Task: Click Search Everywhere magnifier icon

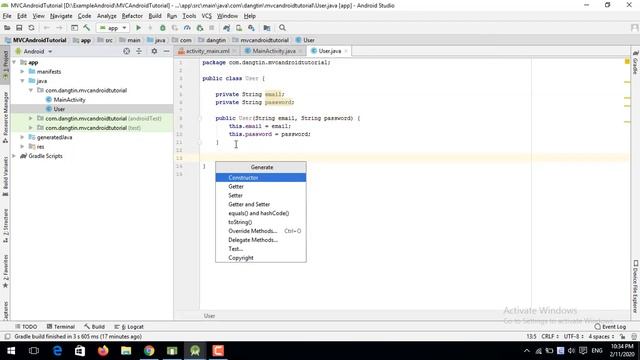Action: [282, 28]
